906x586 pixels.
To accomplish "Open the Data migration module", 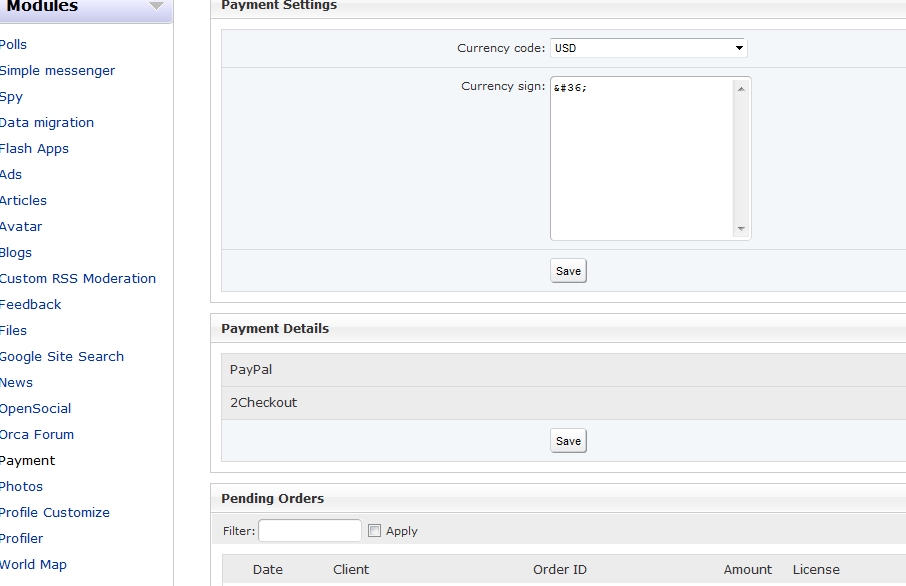I will click(47, 123).
